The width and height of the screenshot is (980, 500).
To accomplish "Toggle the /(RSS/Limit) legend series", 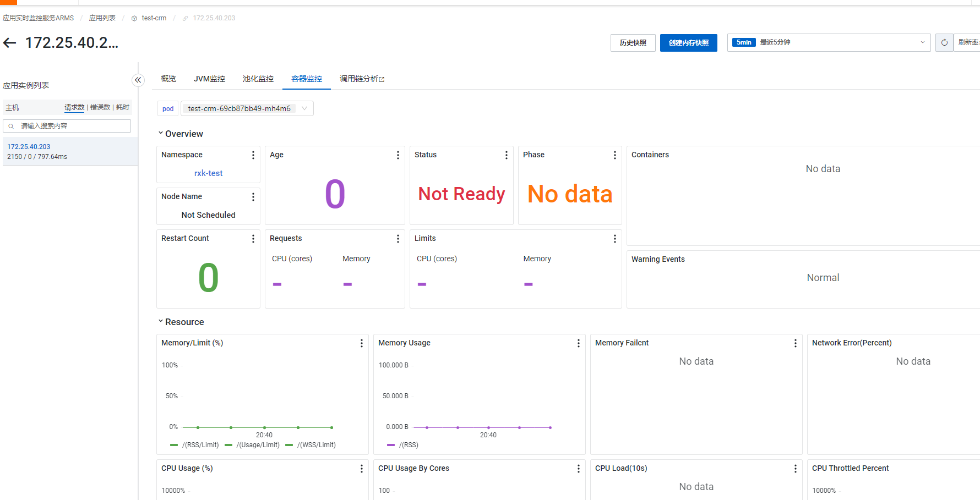I will (194, 445).
